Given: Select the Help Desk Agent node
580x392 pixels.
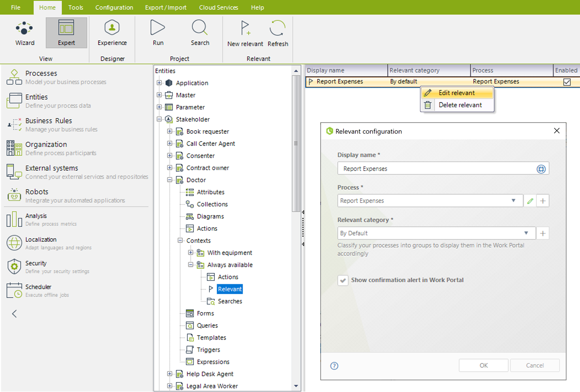Looking at the screenshot, I should (x=210, y=374).
